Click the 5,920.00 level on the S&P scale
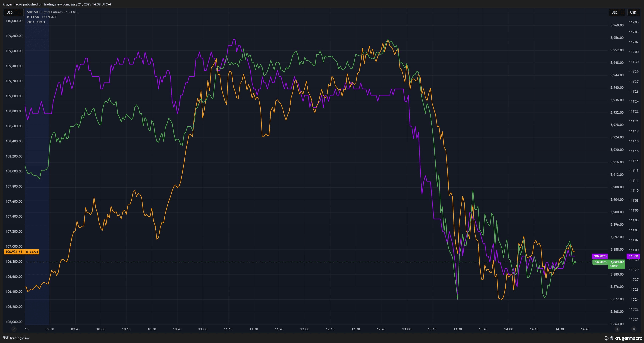Screen dimensions: 644x343 coord(617,150)
